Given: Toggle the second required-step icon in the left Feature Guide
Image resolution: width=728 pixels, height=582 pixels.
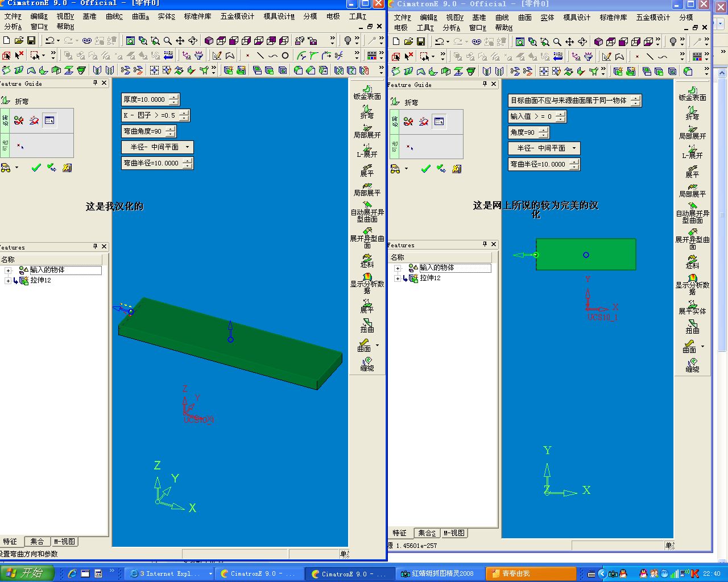Looking at the screenshot, I should pyautogui.click(x=34, y=120).
